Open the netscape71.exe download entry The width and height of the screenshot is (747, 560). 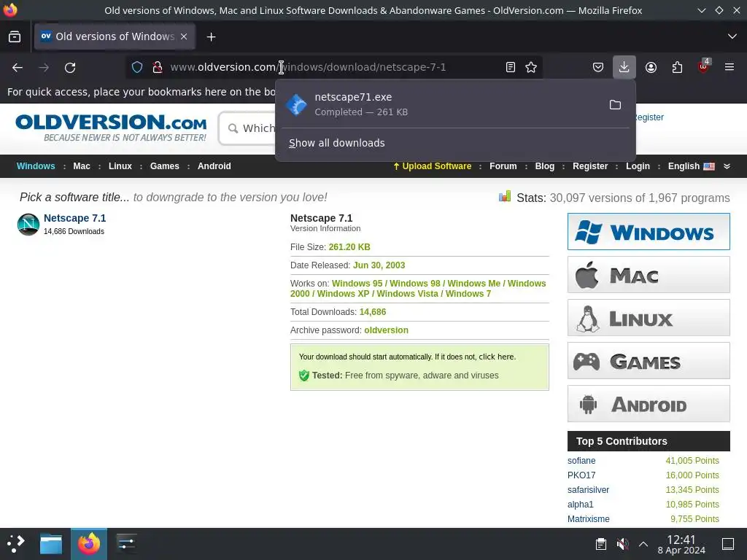pyautogui.click(x=441, y=104)
